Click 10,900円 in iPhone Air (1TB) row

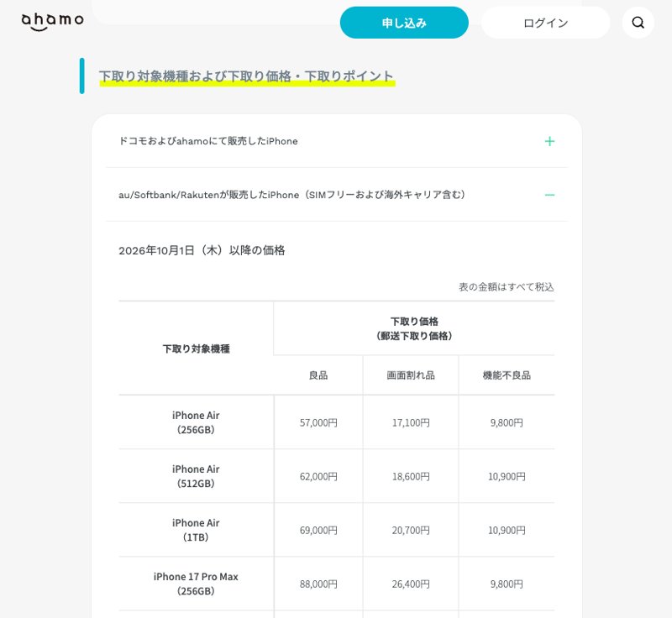[507, 530]
